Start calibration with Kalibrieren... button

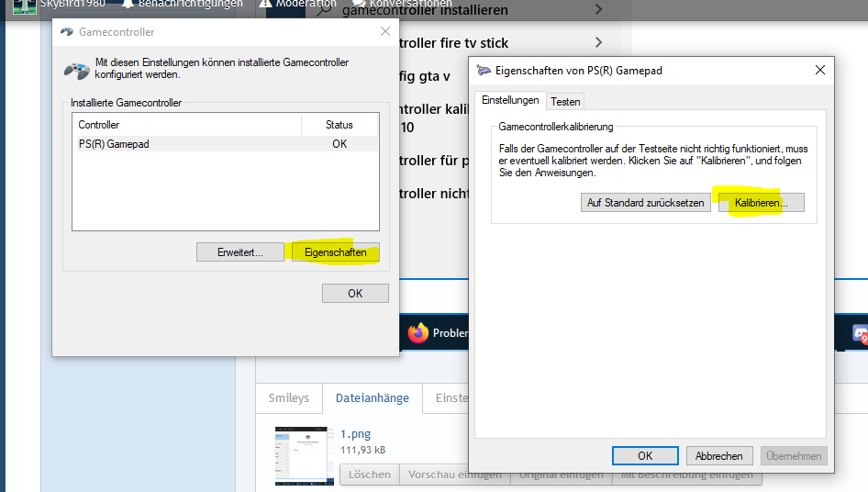click(762, 203)
